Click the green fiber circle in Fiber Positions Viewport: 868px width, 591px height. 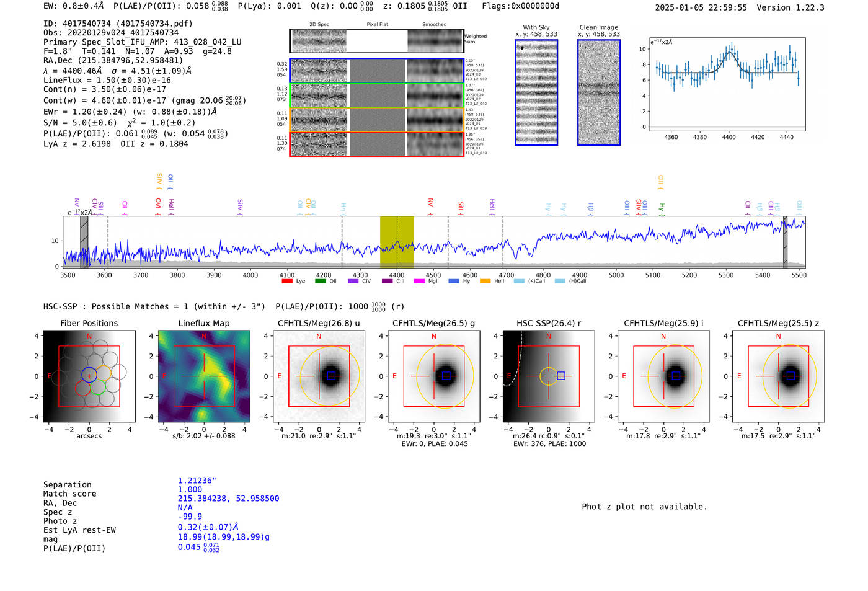[98, 388]
